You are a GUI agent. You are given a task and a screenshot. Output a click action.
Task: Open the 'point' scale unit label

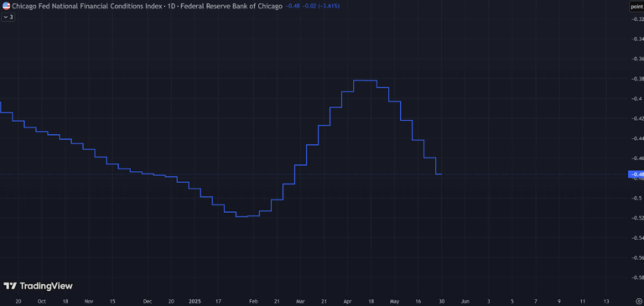click(x=636, y=7)
